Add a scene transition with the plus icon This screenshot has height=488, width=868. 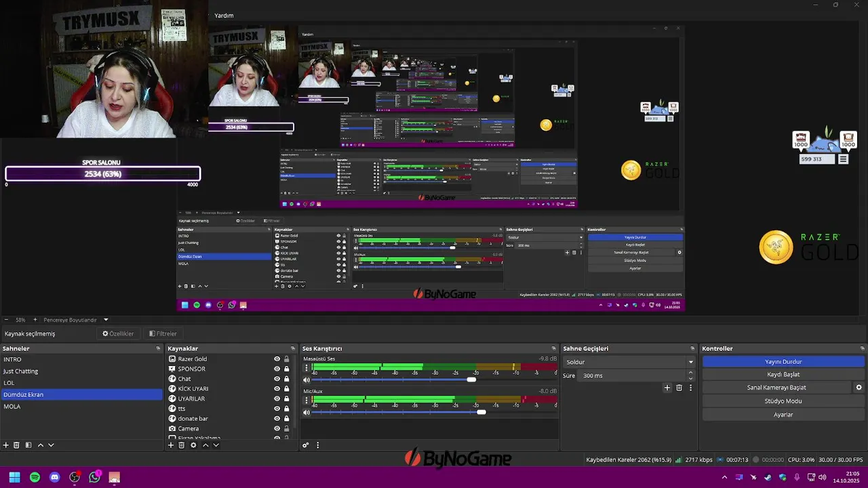[x=667, y=388]
